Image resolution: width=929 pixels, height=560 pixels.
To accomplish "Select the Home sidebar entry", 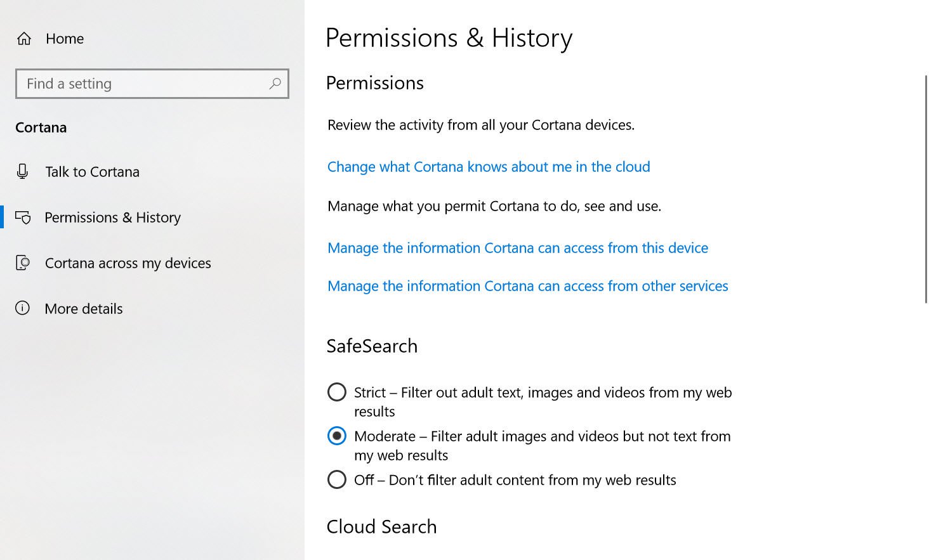I will [64, 38].
